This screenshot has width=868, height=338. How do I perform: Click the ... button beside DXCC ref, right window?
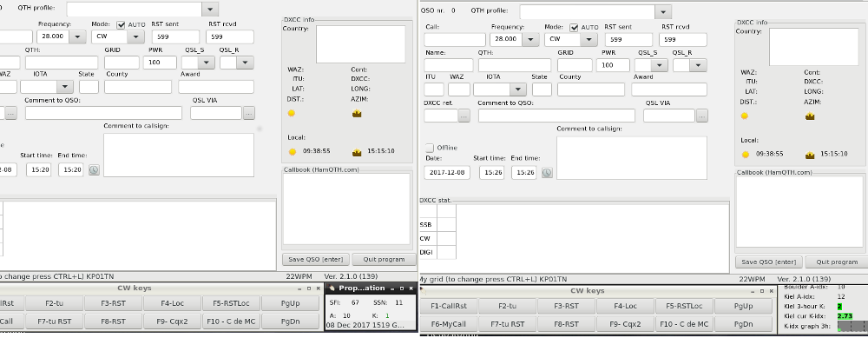(464, 116)
